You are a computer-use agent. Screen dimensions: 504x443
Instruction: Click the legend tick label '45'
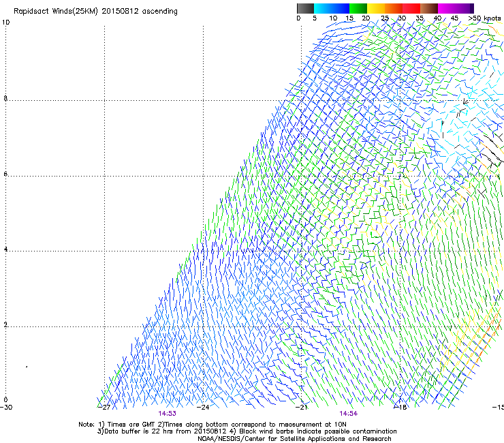tap(454, 18)
